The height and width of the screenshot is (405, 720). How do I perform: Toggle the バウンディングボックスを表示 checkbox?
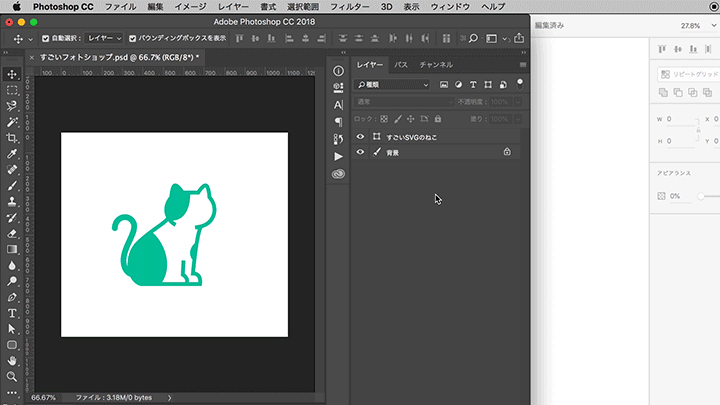click(x=133, y=38)
